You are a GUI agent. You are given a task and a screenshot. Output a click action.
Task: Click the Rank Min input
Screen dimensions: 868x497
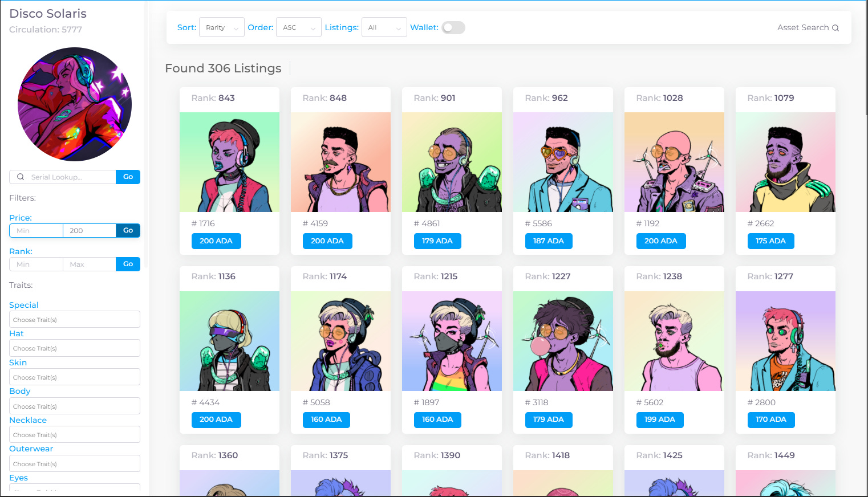point(36,264)
